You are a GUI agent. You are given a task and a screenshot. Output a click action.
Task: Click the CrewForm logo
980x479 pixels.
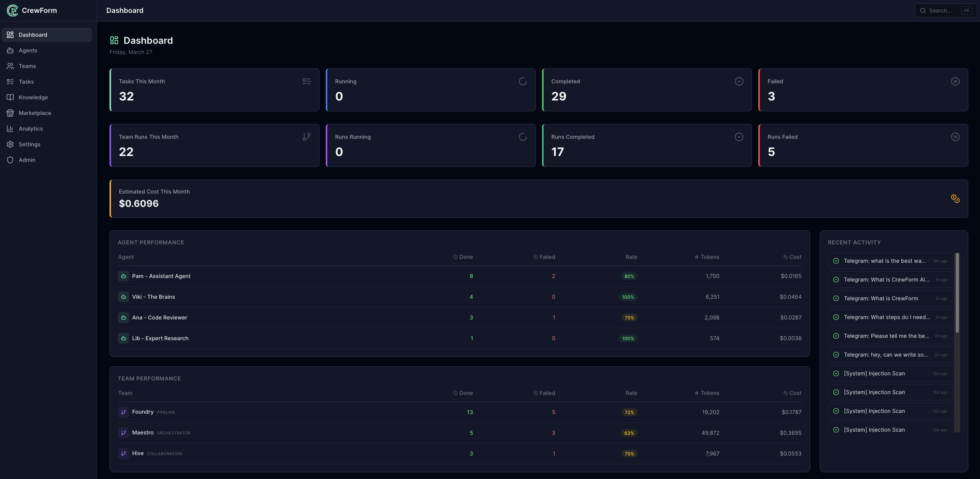[x=12, y=11]
